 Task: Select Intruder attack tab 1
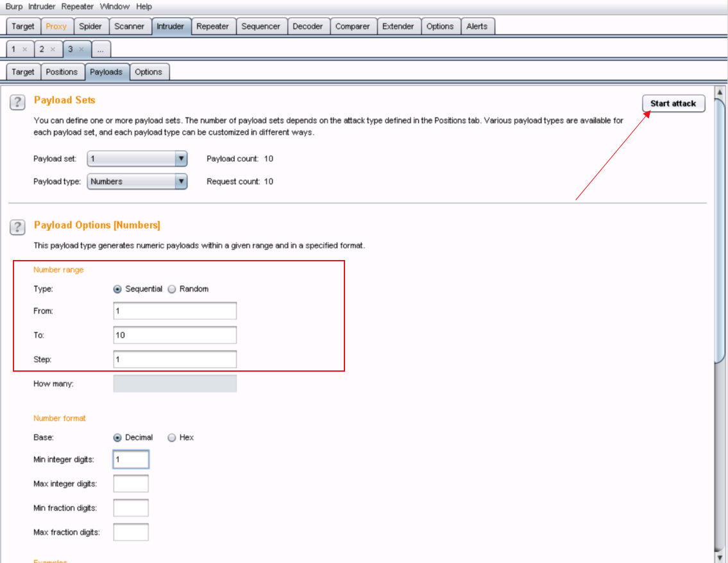tap(14, 49)
